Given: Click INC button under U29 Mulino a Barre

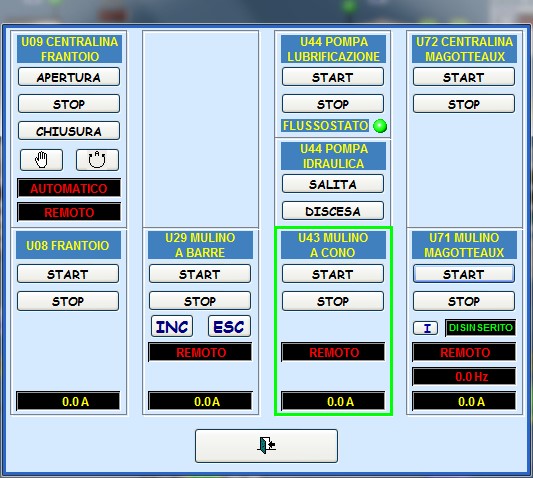Looking at the screenshot, I should [172, 326].
